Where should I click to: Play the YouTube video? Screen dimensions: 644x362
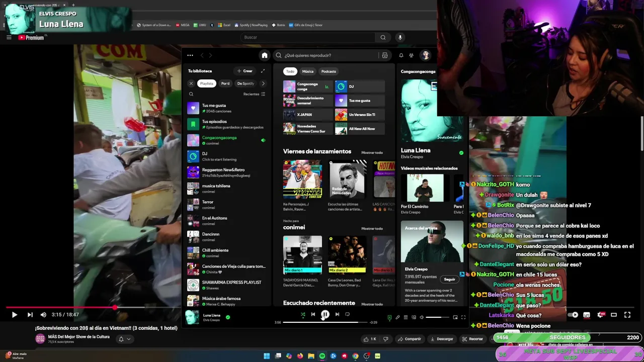[14, 315]
